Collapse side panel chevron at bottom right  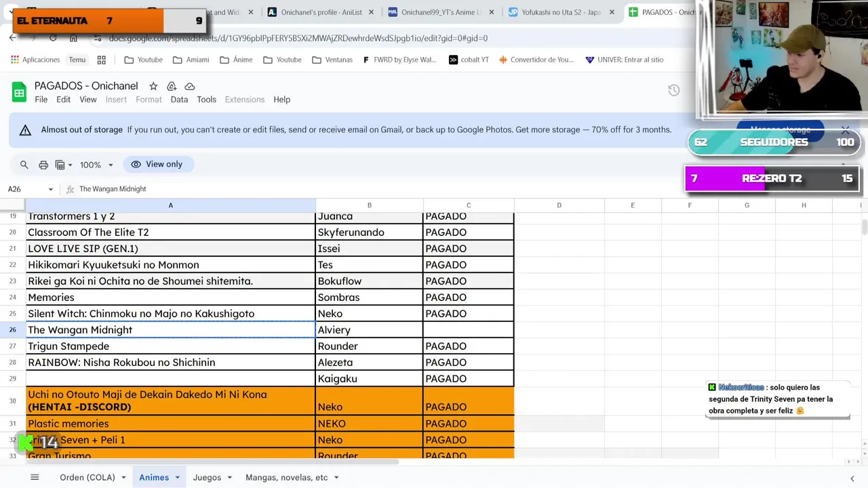[852, 478]
